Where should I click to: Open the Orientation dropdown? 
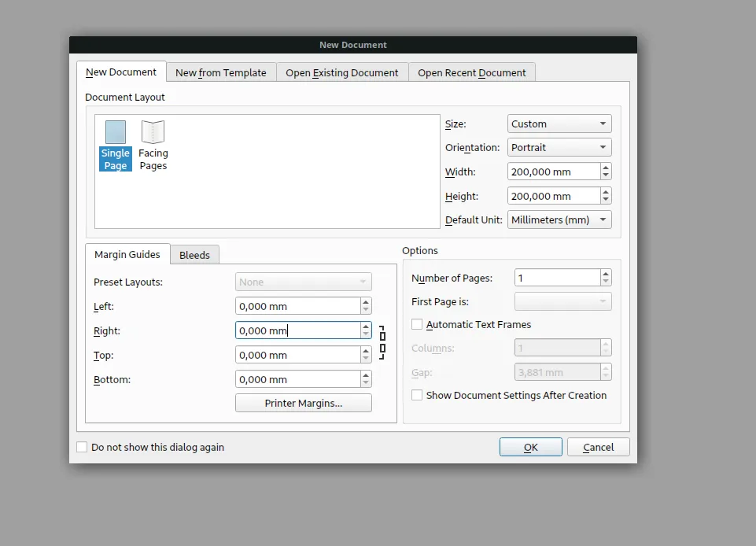click(x=559, y=147)
